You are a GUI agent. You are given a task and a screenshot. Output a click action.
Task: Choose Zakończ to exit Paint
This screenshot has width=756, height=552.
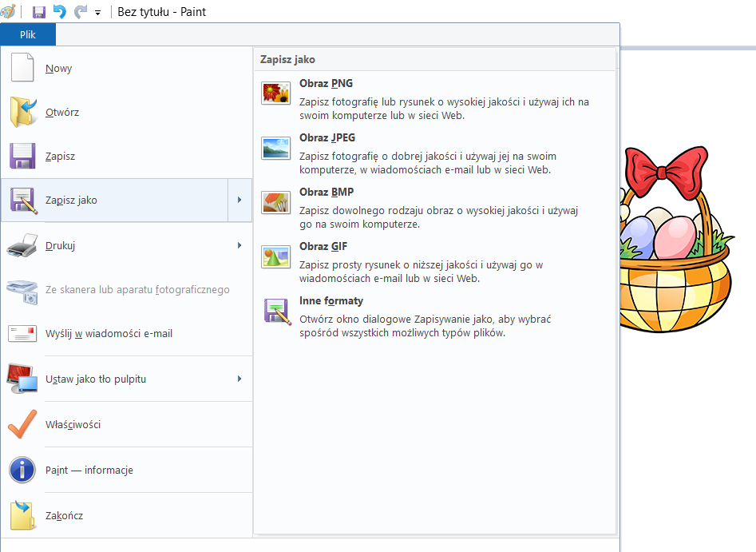click(126, 516)
